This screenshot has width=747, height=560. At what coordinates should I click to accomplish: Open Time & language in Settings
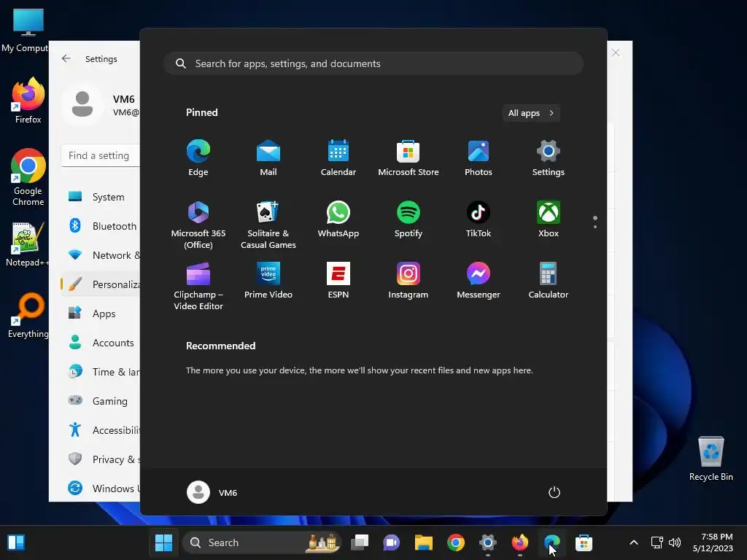(101, 371)
